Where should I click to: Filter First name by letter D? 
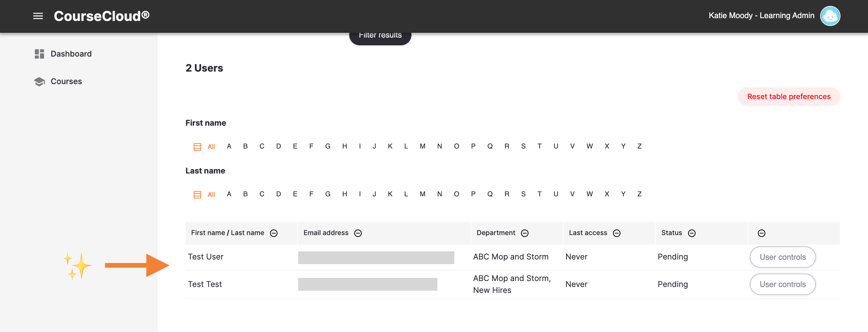pyautogui.click(x=279, y=146)
